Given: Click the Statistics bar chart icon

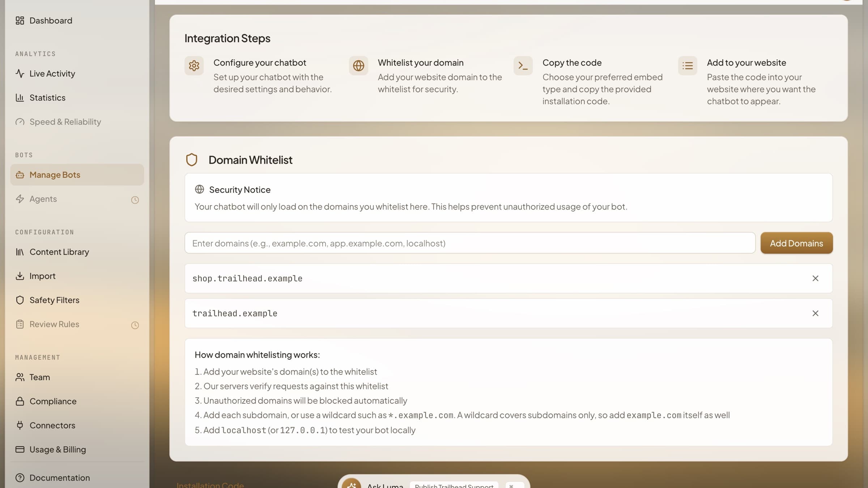Looking at the screenshot, I should tap(20, 98).
